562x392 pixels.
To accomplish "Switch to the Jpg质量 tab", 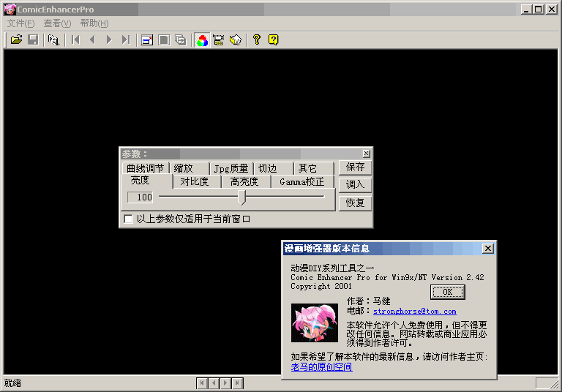I will point(231,168).
